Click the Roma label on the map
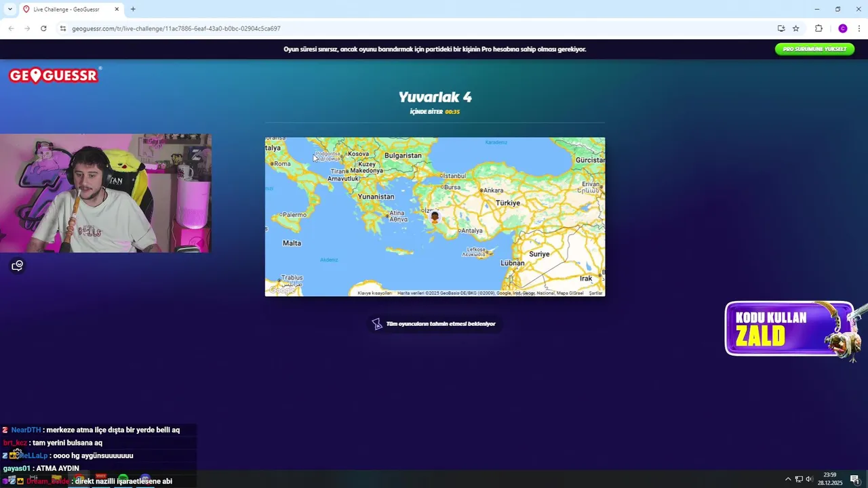The height and width of the screenshot is (488, 868). click(282, 164)
